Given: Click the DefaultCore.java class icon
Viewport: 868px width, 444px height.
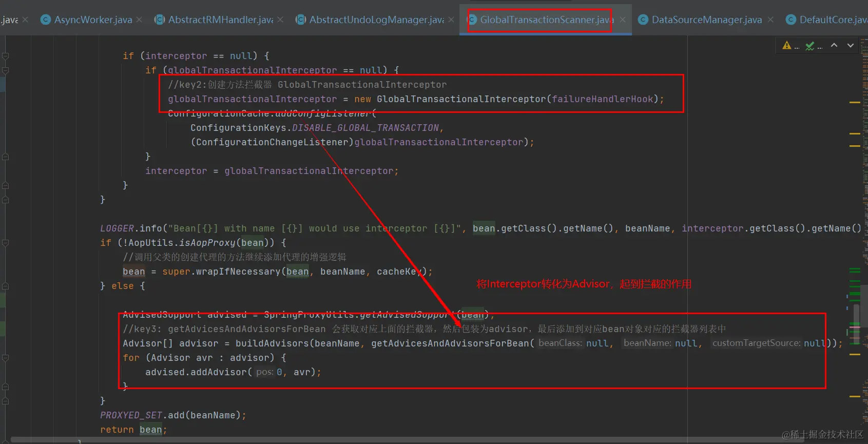Looking at the screenshot, I should point(790,20).
